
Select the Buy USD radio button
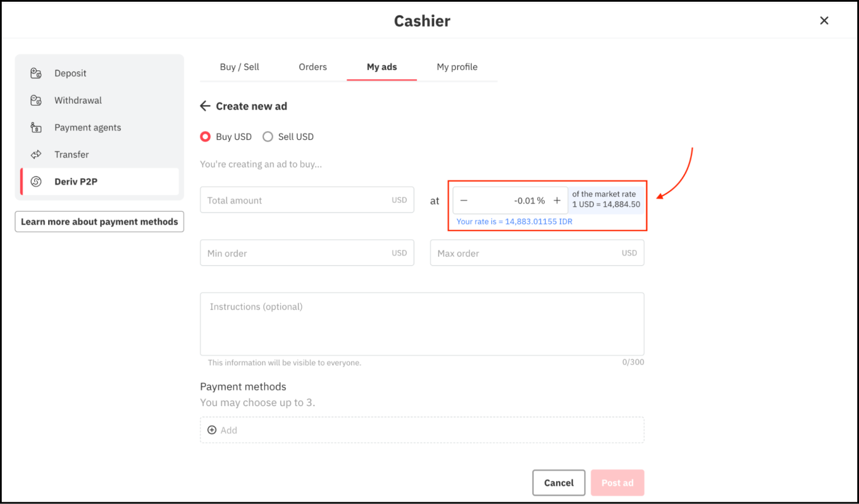pos(205,137)
